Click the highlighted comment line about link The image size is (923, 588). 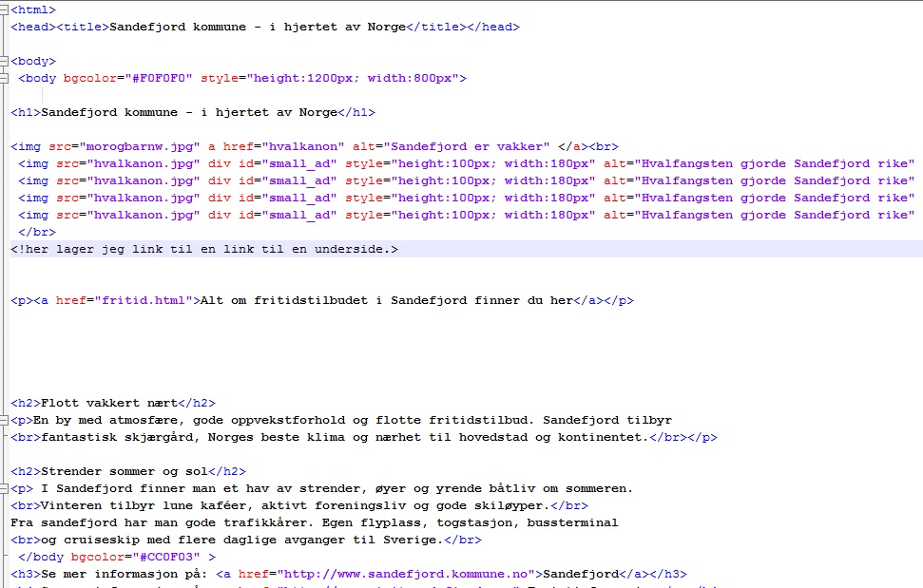pyautogui.click(x=204, y=249)
